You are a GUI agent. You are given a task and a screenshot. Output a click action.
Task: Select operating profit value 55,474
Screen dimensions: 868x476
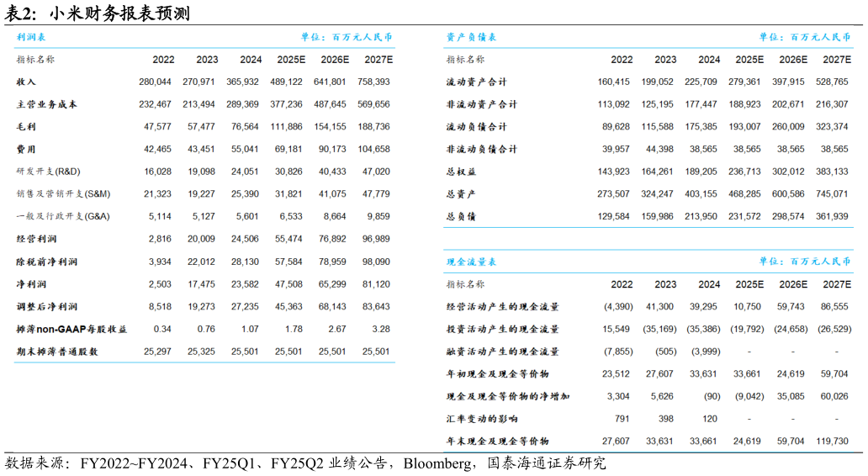pyautogui.click(x=288, y=239)
